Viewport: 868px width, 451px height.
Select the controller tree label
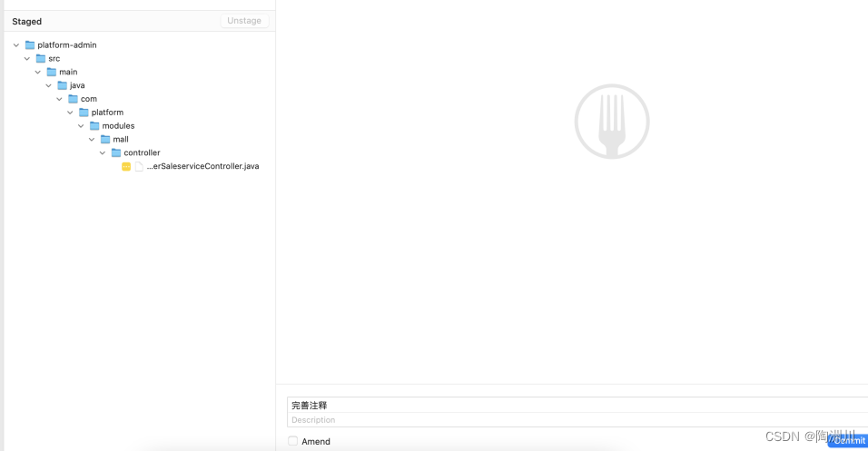click(142, 152)
